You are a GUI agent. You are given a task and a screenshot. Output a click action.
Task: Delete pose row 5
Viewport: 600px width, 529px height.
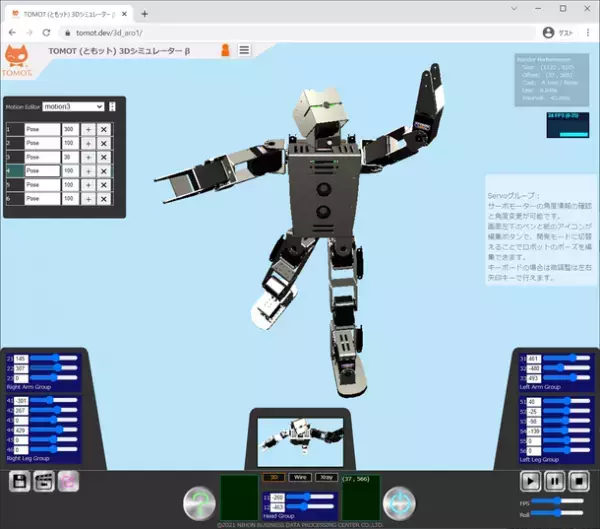click(104, 185)
